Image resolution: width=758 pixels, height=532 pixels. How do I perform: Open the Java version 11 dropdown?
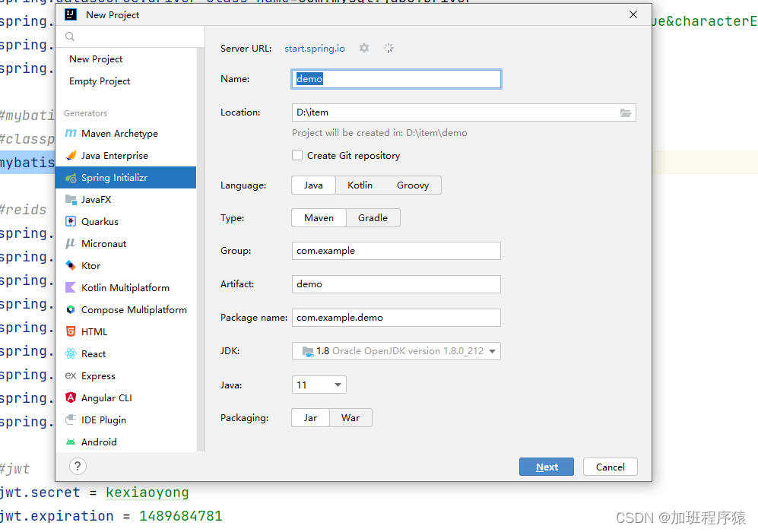point(319,385)
